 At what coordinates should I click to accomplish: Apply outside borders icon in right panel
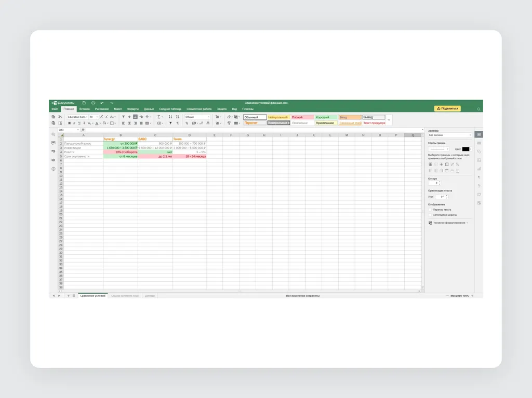coord(447,164)
